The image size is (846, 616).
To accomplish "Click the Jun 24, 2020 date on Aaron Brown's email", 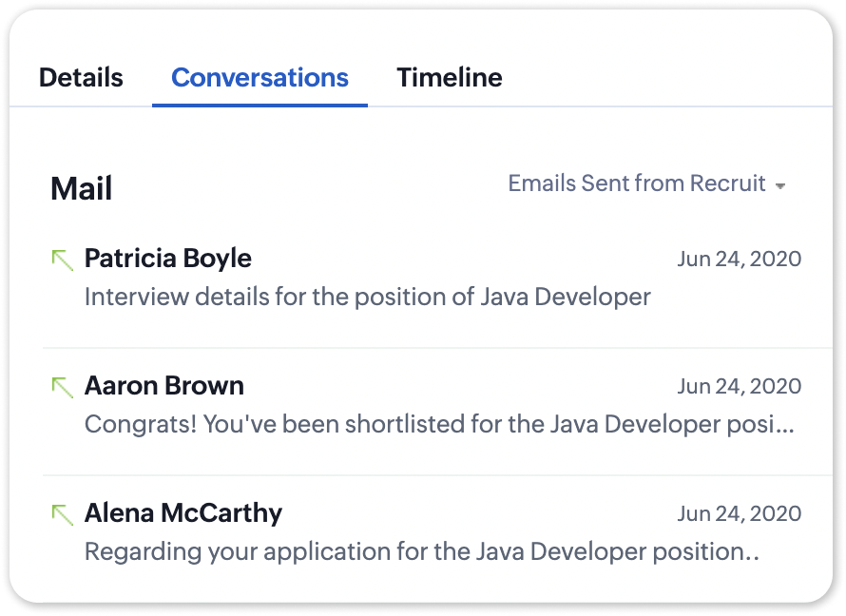I will click(x=739, y=386).
